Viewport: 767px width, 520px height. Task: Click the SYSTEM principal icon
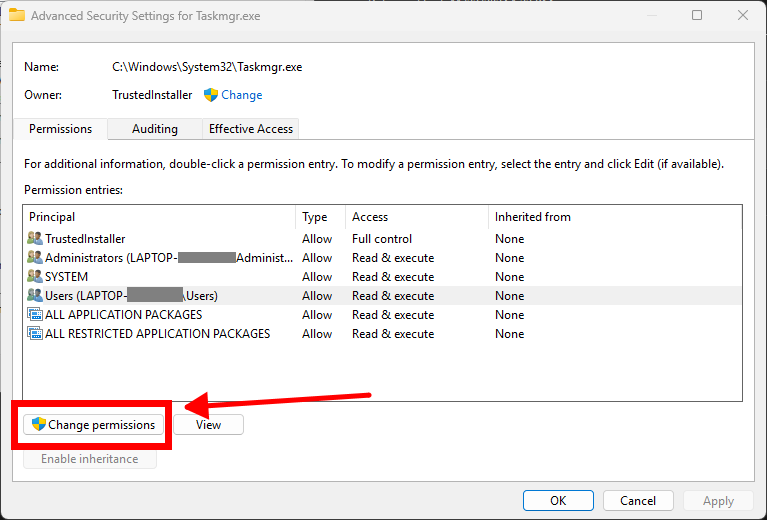tap(35, 277)
